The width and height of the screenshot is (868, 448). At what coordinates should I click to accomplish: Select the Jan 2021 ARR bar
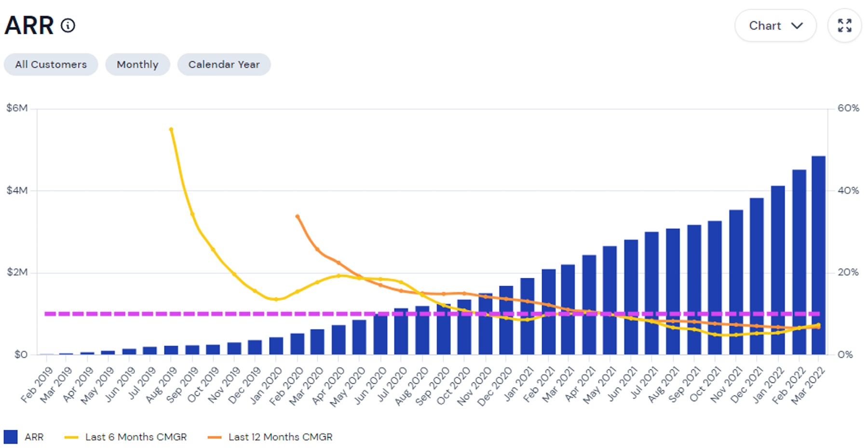pos(527,316)
